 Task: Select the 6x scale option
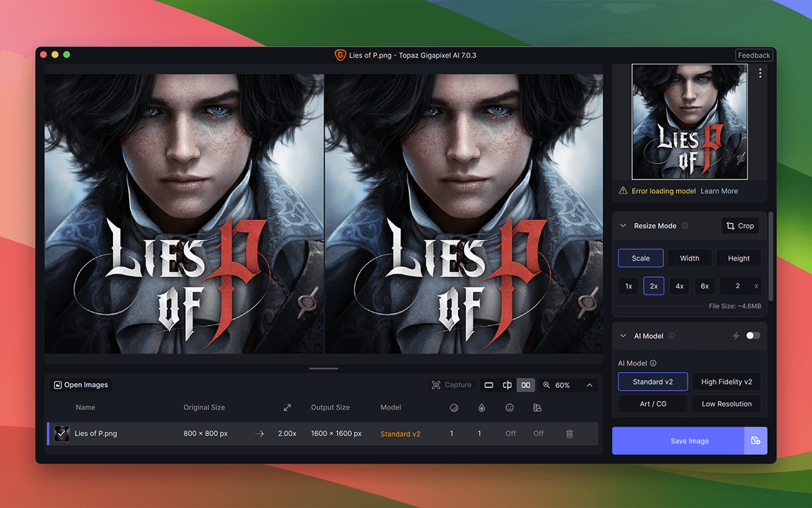pos(704,286)
